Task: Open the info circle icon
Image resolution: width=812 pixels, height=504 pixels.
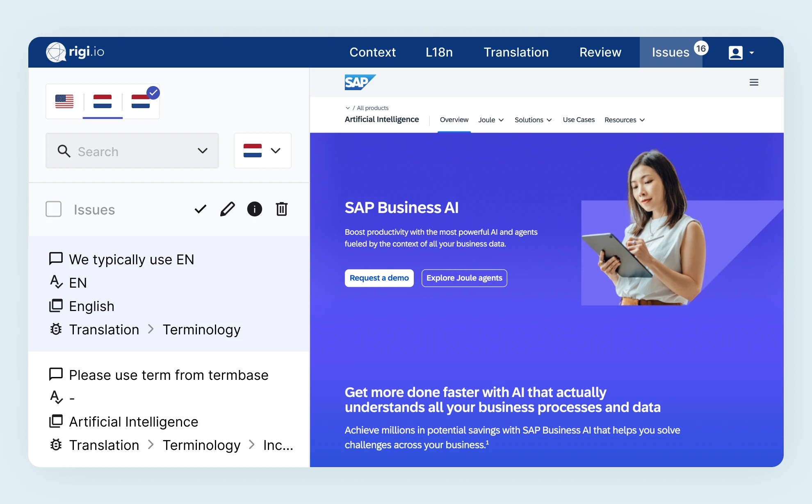Action: click(x=254, y=209)
